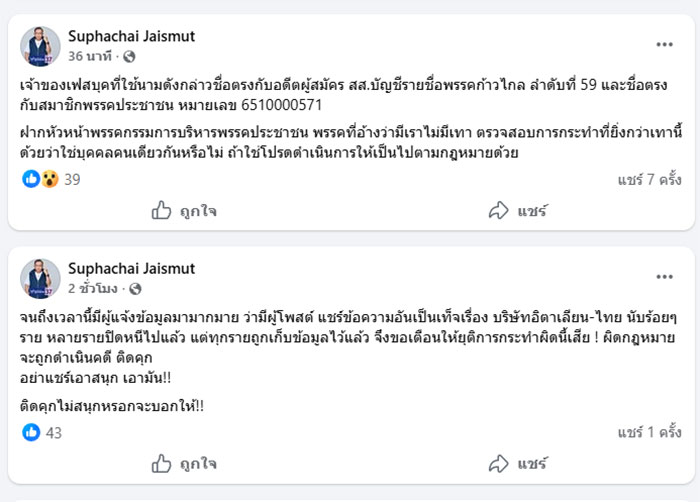This screenshot has width=700, height=502.
Task: Like the post with 39 reactions (ถูกใจ)
Action: coord(183,211)
